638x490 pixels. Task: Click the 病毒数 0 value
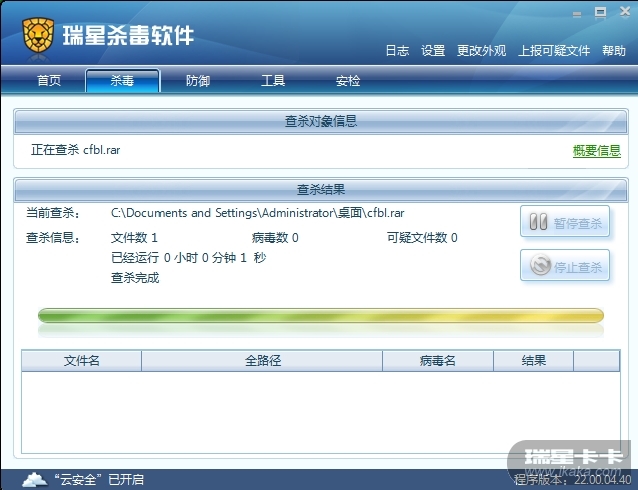click(275, 238)
